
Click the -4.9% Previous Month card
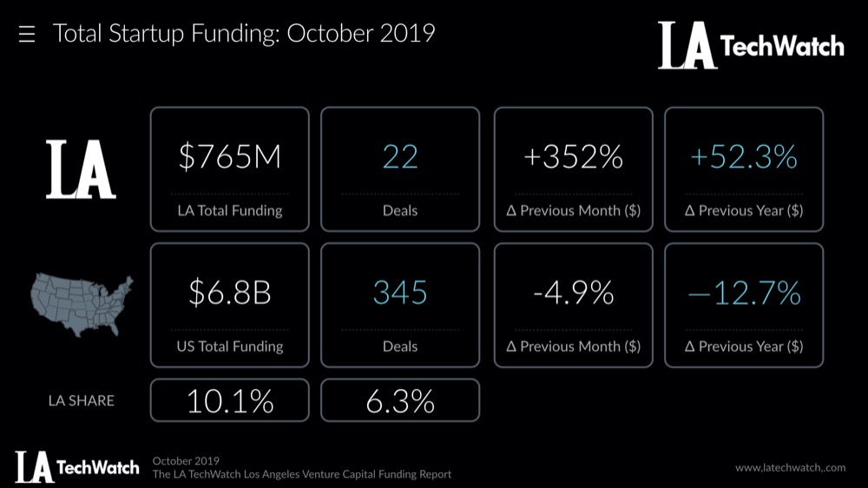[x=573, y=305]
